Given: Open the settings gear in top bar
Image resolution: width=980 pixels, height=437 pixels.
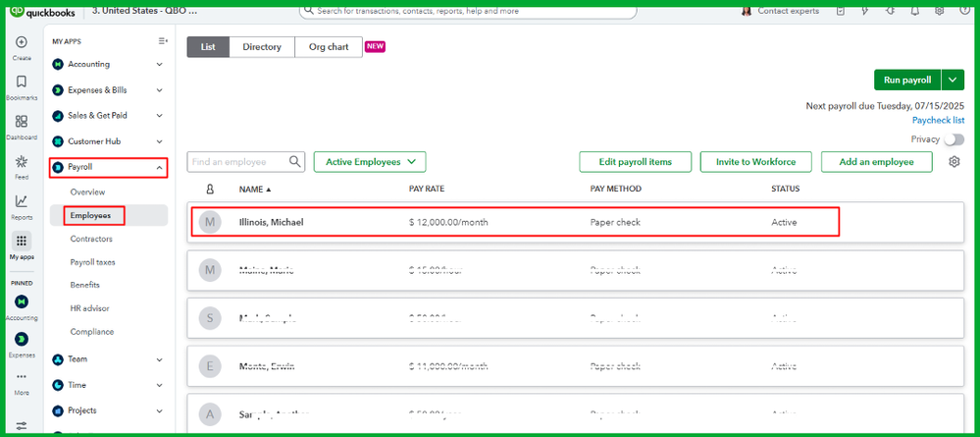Looking at the screenshot, I should click(x=939, y=11).
